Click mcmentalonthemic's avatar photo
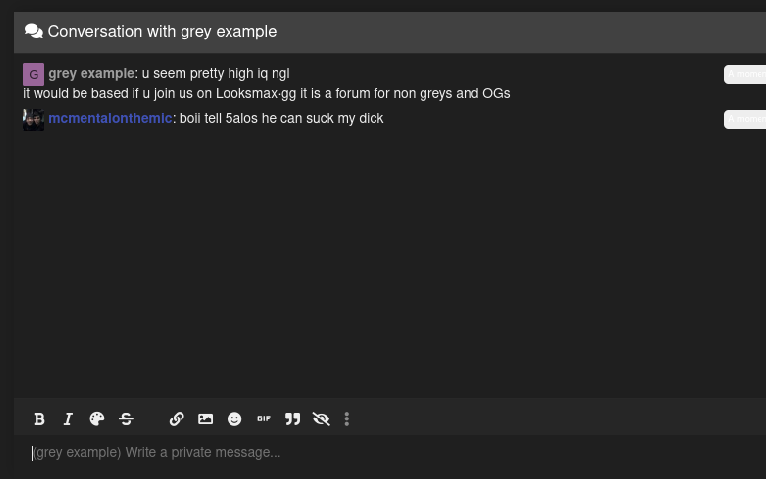The image size is (766, 479). [x=33, y=120]
